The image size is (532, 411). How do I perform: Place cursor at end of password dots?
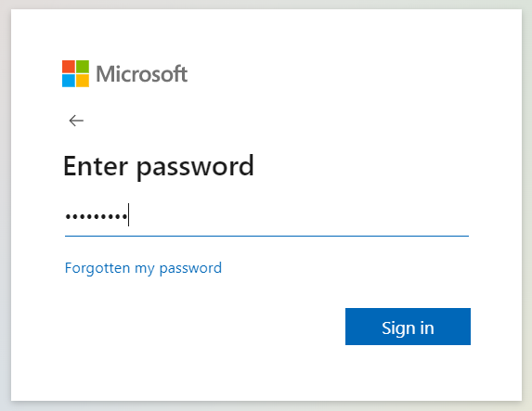(128, 215)
